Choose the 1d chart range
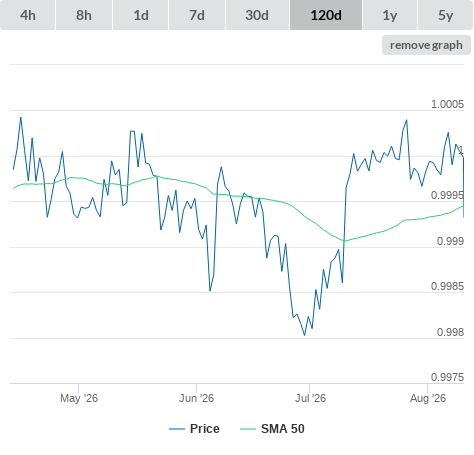 (x=141, y=15)
